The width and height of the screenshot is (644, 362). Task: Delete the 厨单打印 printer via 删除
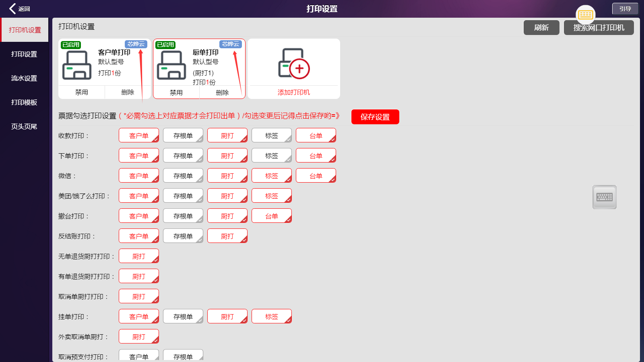point(222,93)
